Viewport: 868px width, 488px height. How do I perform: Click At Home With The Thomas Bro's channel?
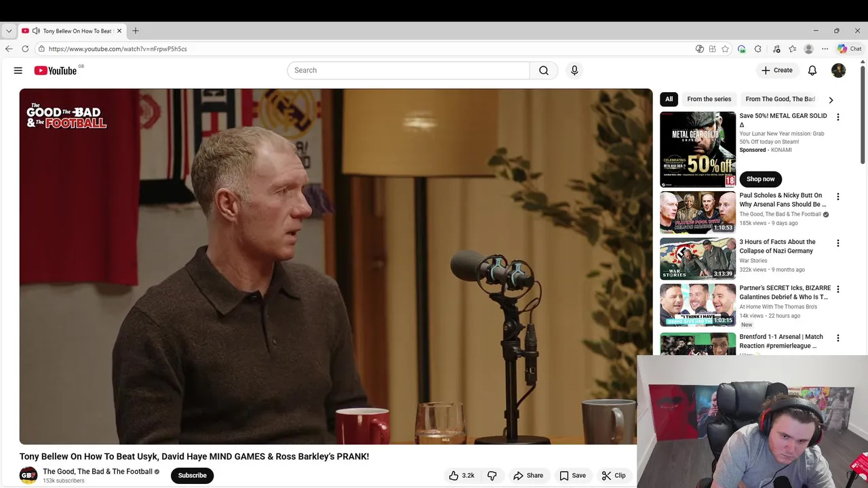(x=778, y=306)
